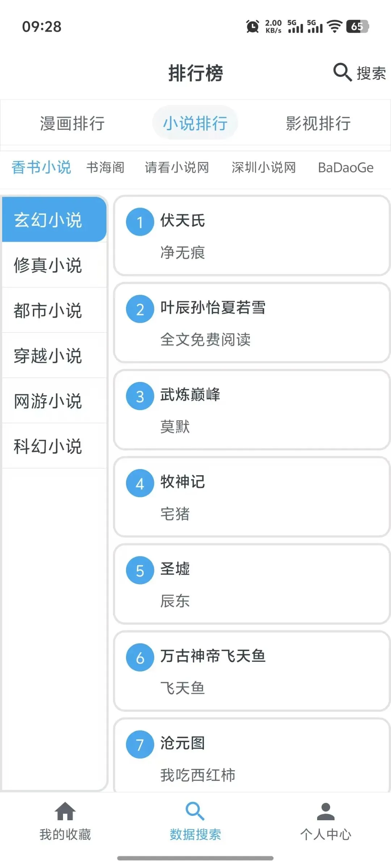
Task: Switch to 漫画排行 tab
Action: [72, 123]
